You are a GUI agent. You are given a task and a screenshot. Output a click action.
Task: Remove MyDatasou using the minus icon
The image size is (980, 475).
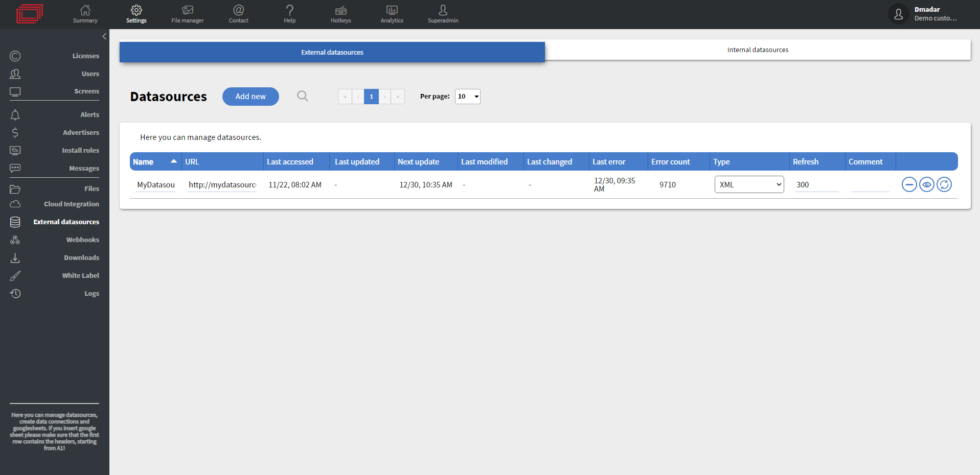(909, 184)
